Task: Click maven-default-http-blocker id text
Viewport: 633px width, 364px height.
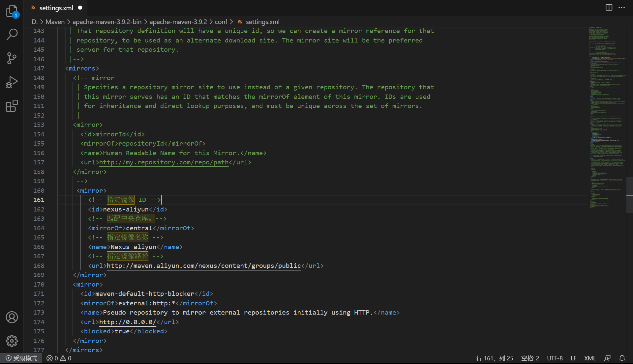Action: tap(145, 294)
